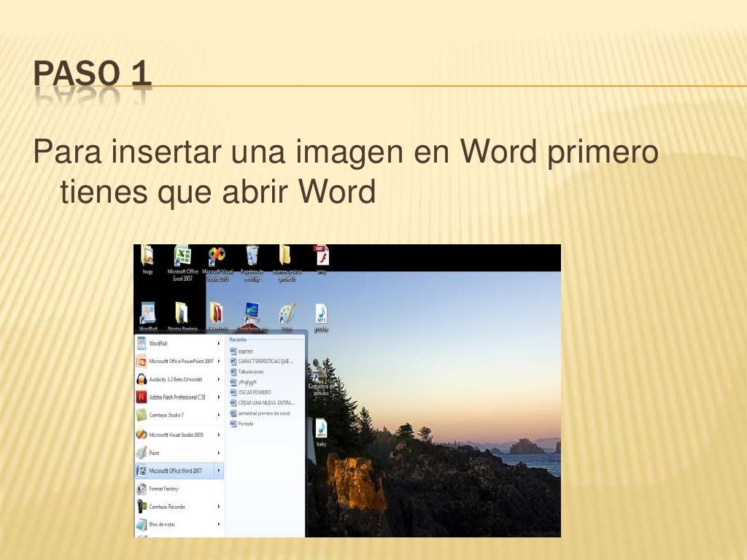Open the Flash file icon on the desktop
The width and height of the screenshot is (747, 560).
(322, 260)
